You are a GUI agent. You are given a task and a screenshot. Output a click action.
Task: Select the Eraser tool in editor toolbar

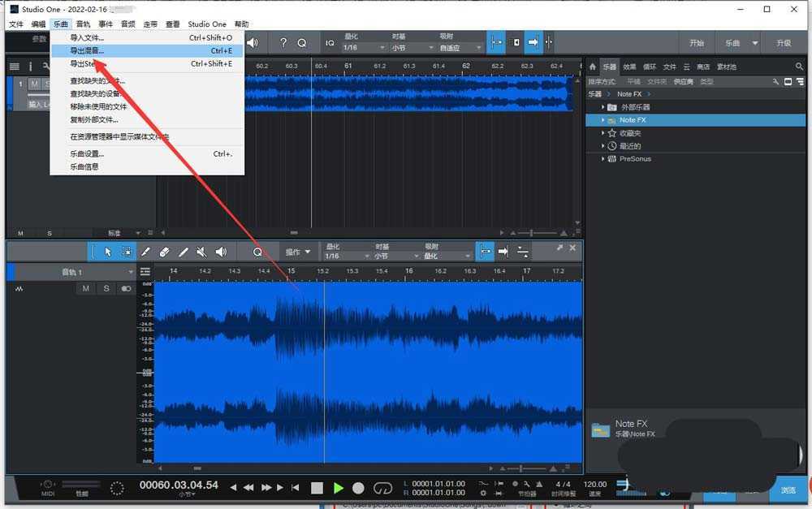click(x=164, y=252)
